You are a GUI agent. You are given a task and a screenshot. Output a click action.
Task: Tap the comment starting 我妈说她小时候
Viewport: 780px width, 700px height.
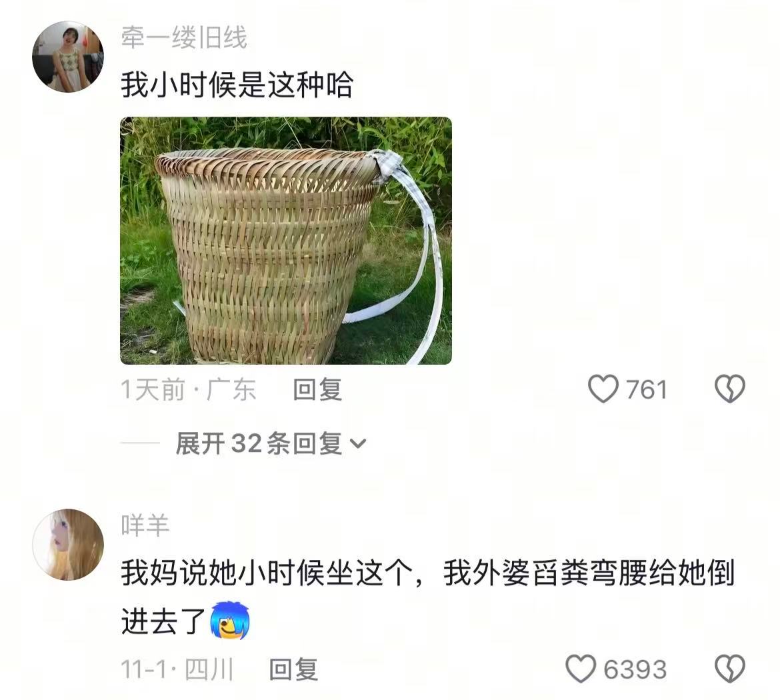pos(428,597)
